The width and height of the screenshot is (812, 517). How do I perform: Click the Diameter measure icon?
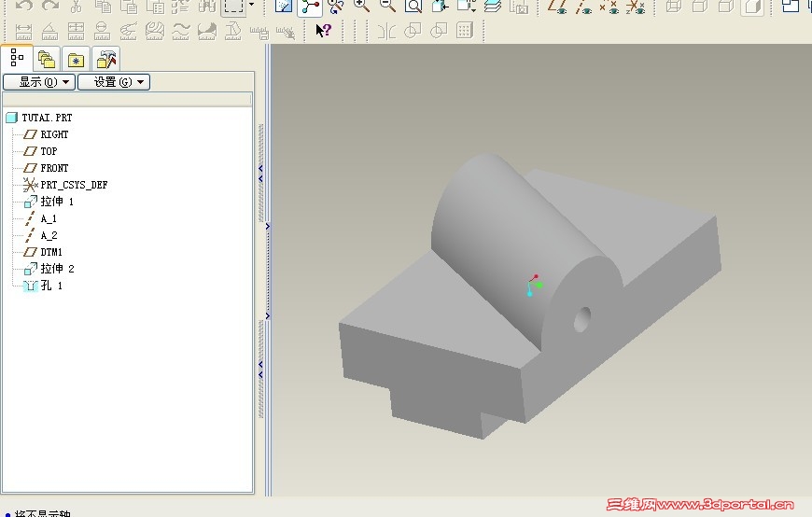click(102, 32)
